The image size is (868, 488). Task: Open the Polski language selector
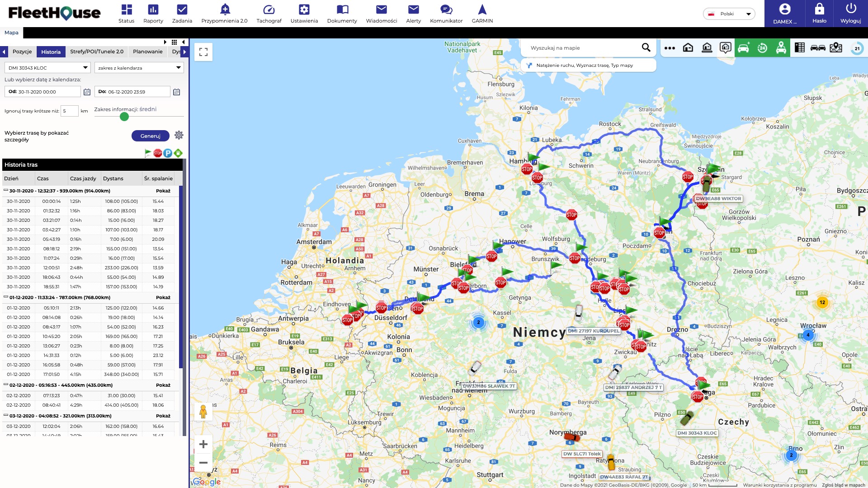coord(729,14)
